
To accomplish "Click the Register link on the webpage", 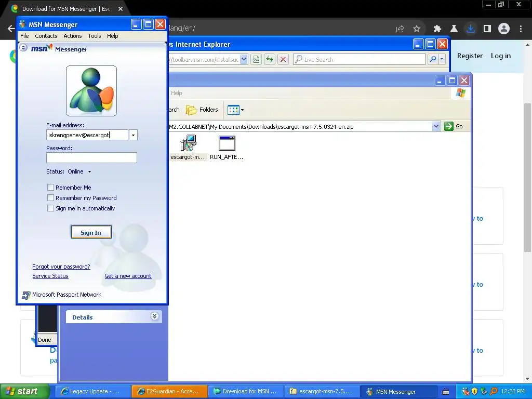I will [x=470, y=56].
